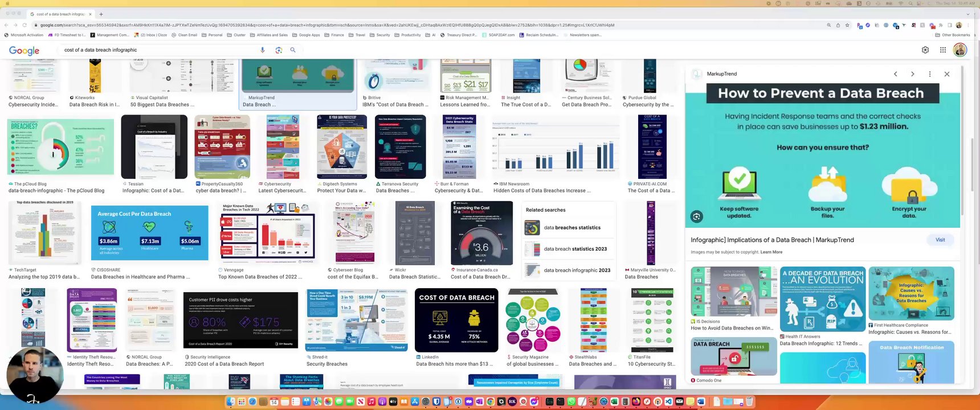Open the Security bookmarks folder

380,35
